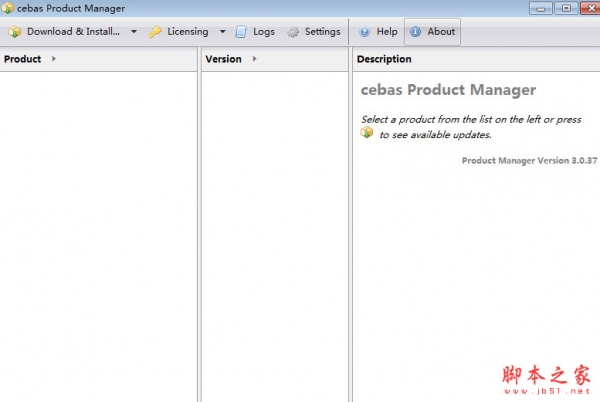The width and height of the screenshot is (600, 402).
Task: Expand the Licensing dropdown arrow
Action: click(x=222, y=32)
